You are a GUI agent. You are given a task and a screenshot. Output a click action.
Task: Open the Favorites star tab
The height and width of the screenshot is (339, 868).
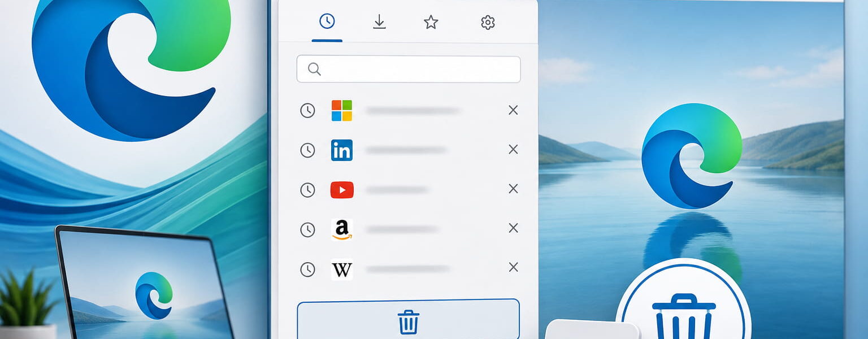point(431,22)
